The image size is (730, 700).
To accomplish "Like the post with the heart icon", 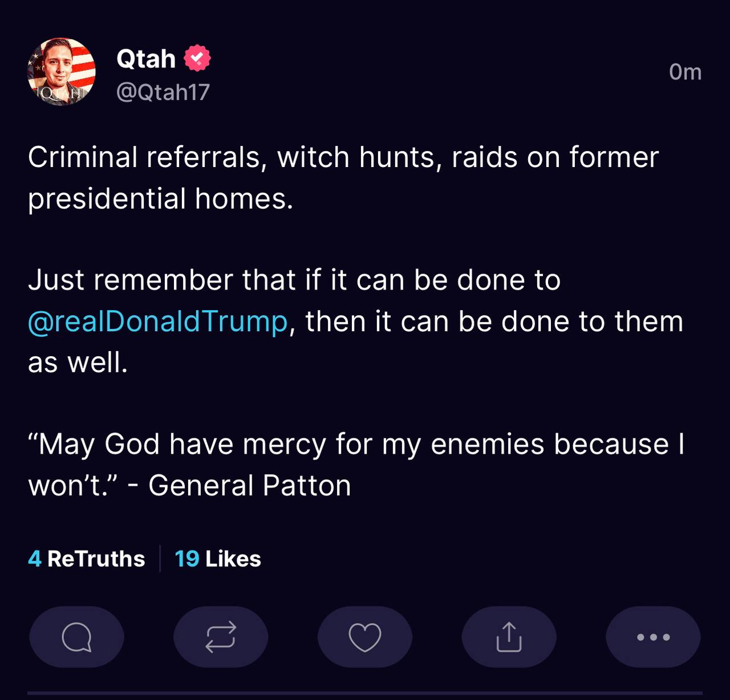I will [x=365, y=637].
